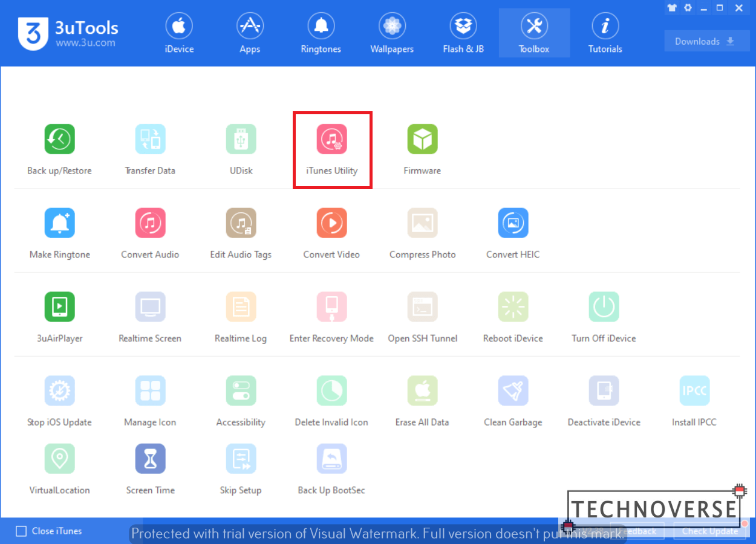Open the SSH Tunnel tool
Image resolution: width=756 pixels, height=544 pixels.
tap(422, 317)
